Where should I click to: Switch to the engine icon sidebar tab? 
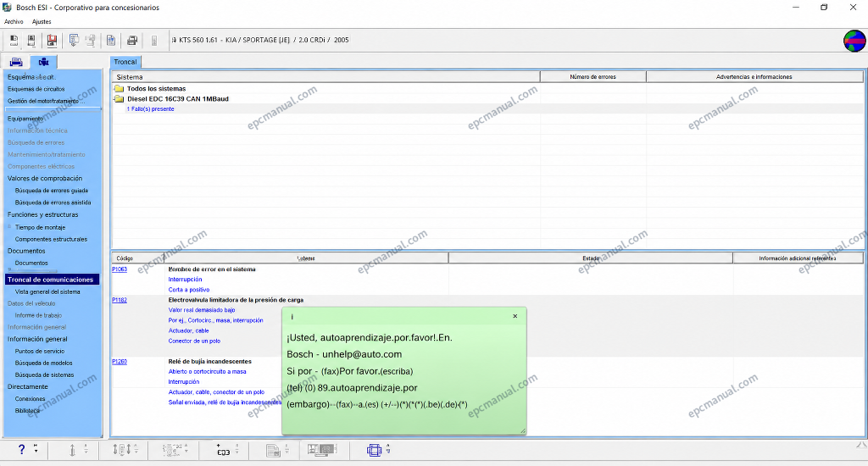click(44, 62)
